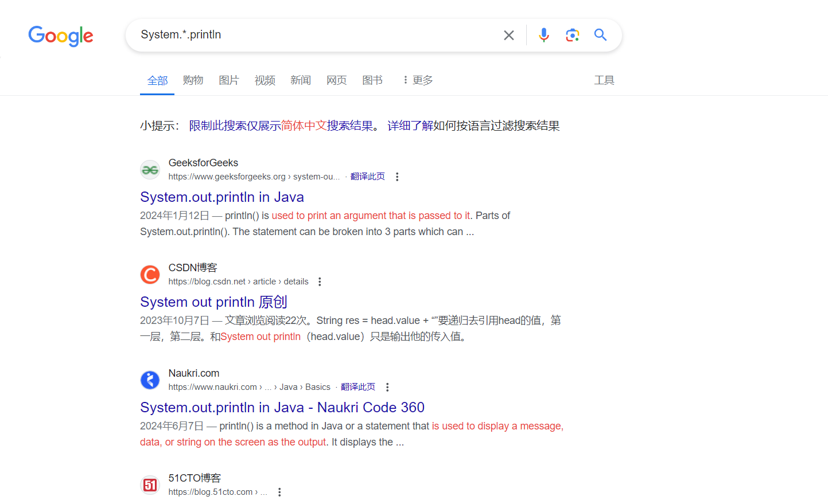Screen dimensions: 828x504
Task: Click the blog.csdn.net result URL
Action: (238, 282)
